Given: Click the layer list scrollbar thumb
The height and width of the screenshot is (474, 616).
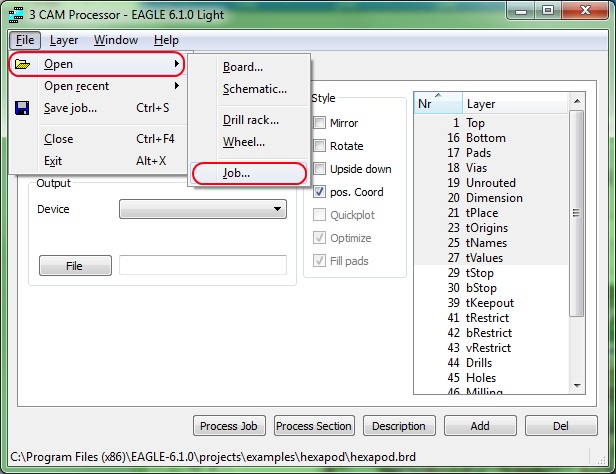Looking at the screenshot, I should [x=577, y=213].
